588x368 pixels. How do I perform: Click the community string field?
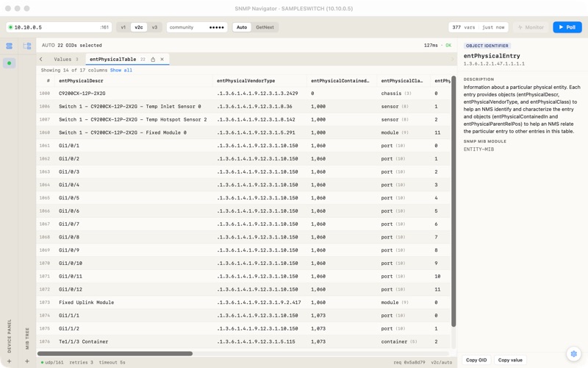[x=197, y=27]
